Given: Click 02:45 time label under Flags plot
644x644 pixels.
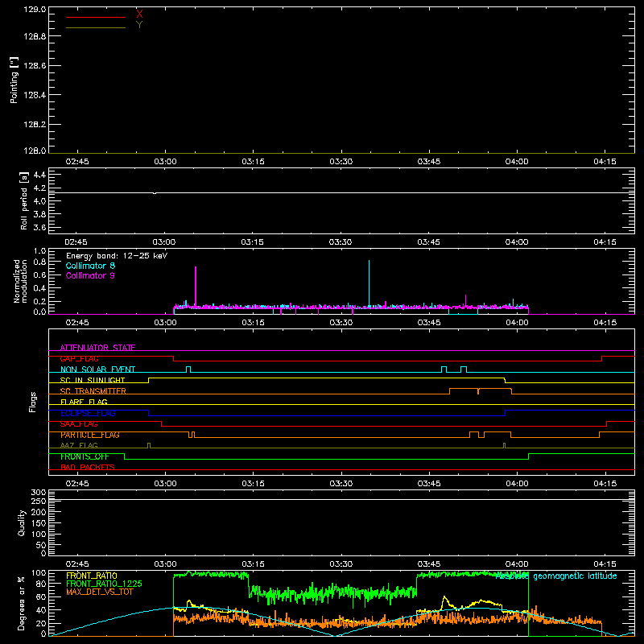Looking at the screenshot, I should [76, 484].
